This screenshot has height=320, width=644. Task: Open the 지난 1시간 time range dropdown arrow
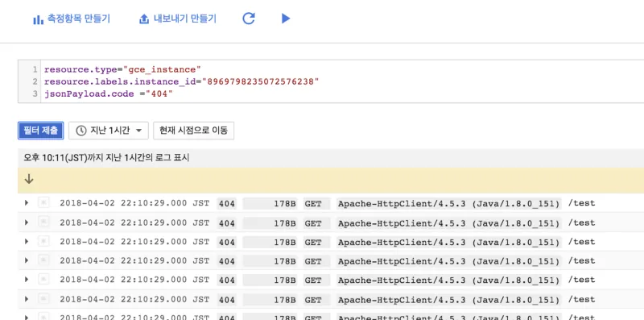point(138,131)
